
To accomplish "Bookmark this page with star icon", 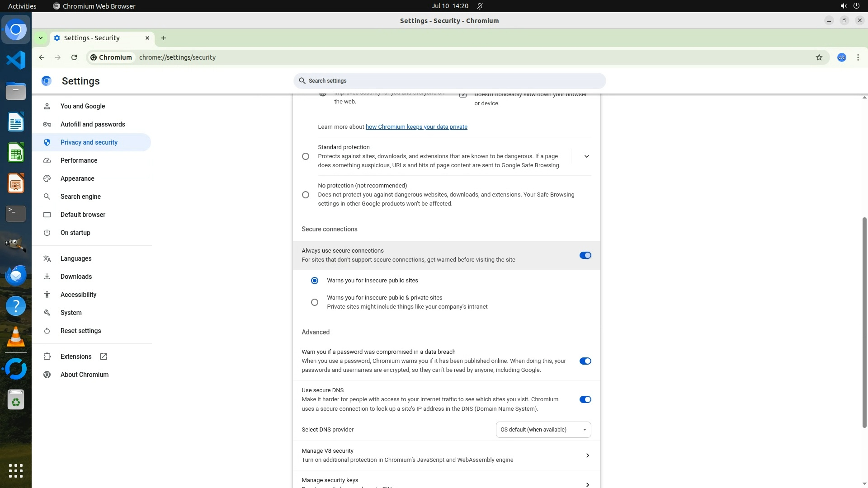I will pos(819,57).
